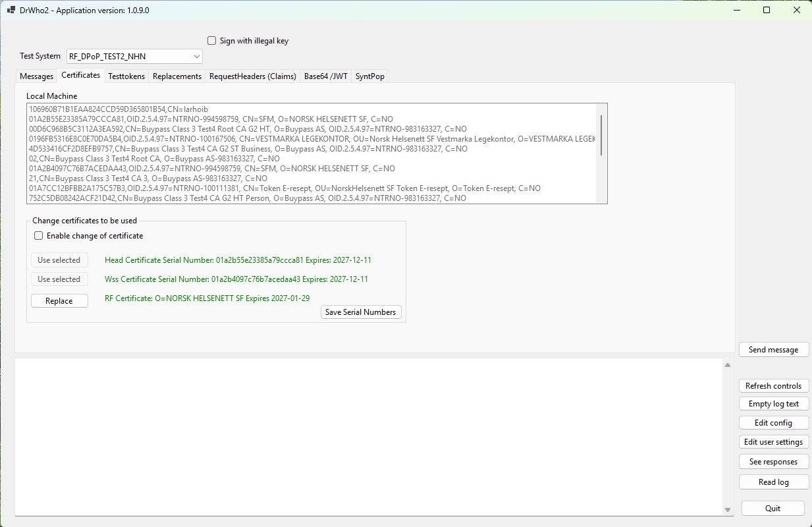Click the See responses button
Screen dimensions: 812x527
[773, 462]
